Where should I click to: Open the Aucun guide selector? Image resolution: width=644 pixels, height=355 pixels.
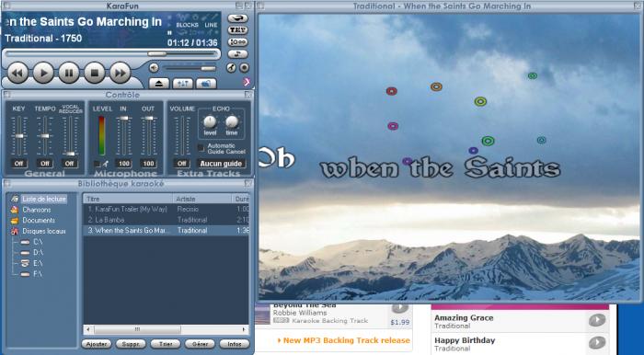click(221, 164)
